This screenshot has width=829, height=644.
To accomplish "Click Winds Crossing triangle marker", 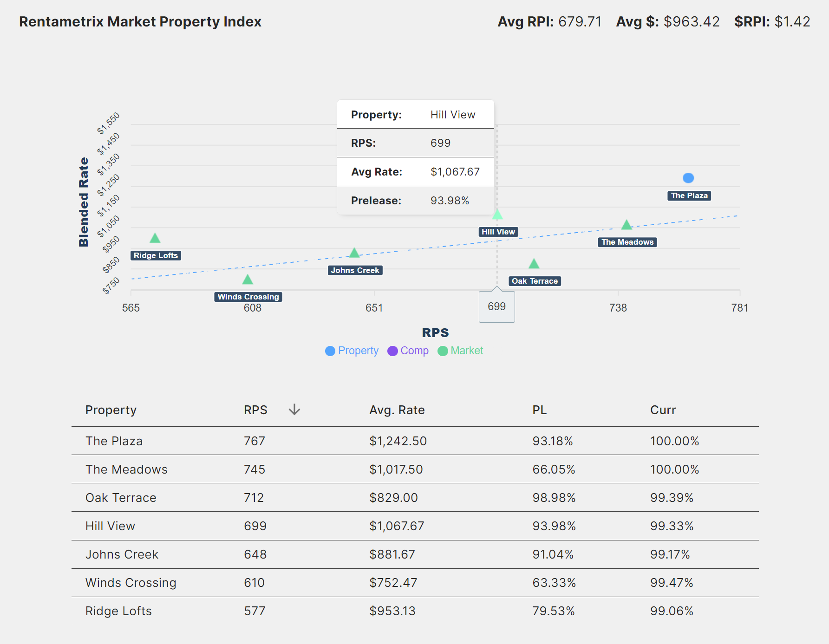I will click(248, 280).
